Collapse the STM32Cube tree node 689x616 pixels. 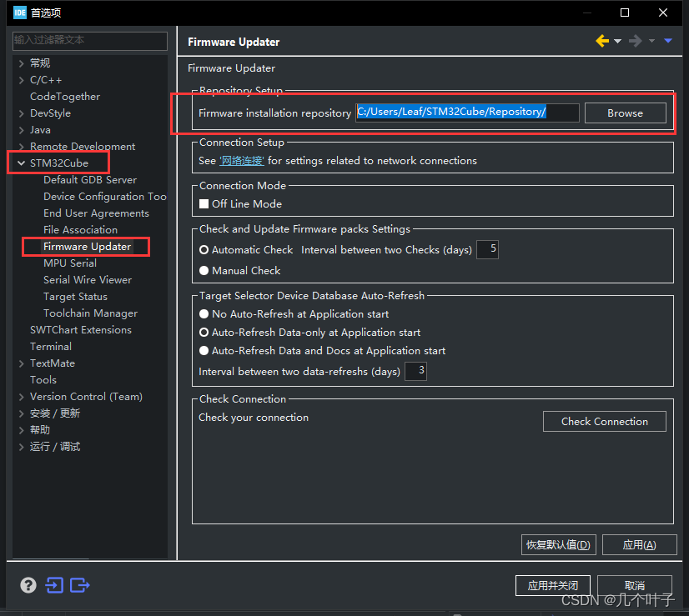[21, 163]
